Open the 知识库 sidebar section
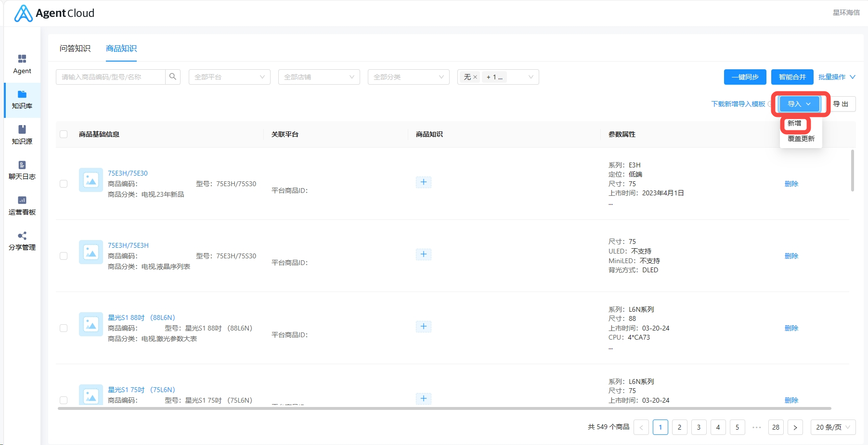The height and width of the screenshot is (445, 868). pos(22,100)
